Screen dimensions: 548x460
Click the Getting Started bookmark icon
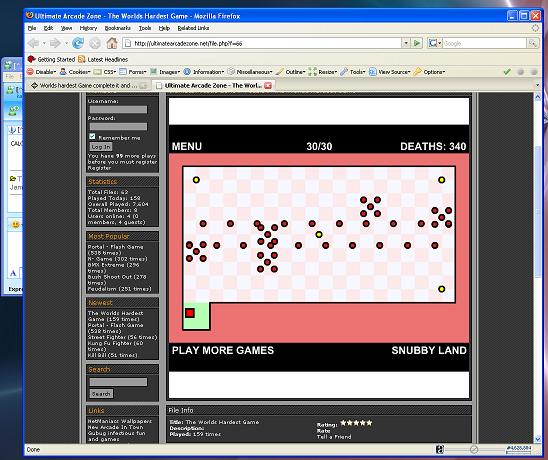31,59
